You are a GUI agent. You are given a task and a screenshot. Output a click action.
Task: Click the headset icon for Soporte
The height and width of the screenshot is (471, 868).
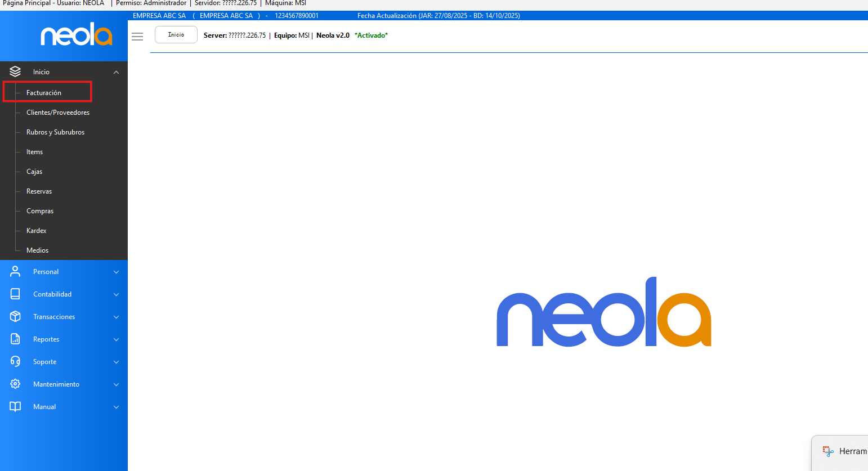point(15,362)
